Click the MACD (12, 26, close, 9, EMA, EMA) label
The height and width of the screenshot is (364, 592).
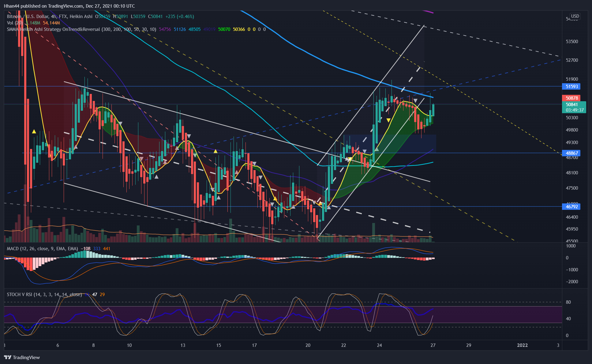pyautogui.click(x=43, y=249)
